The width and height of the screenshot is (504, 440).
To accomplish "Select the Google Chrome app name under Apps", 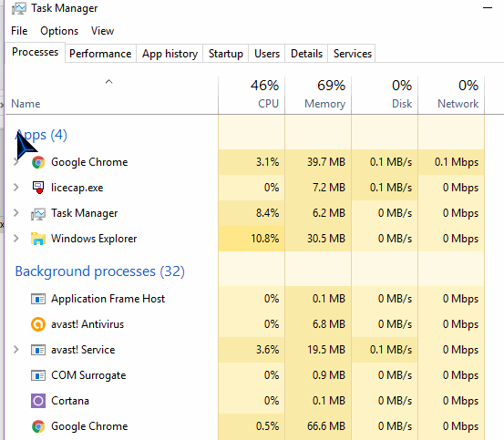I will point(89,162).
